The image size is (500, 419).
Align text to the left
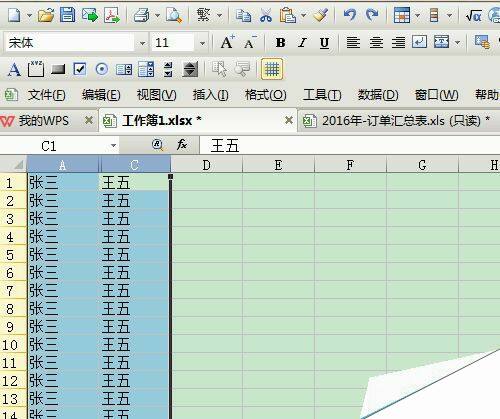point(353,42)
